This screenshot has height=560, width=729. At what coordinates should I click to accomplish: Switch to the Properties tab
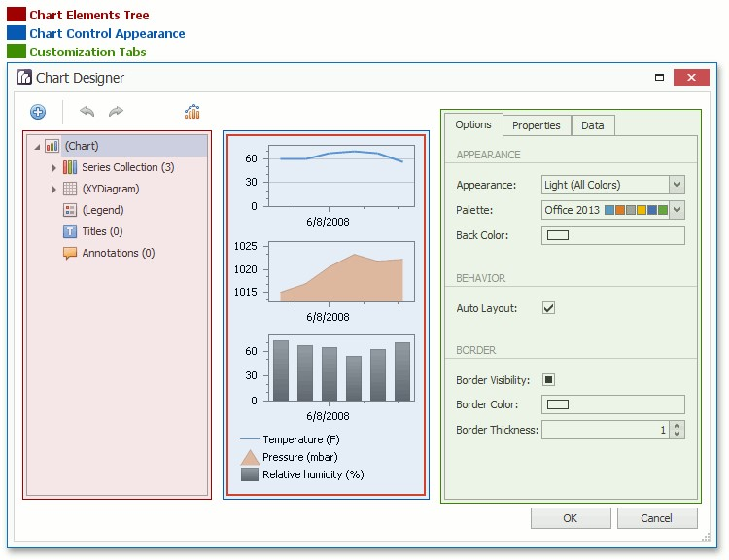537,125
